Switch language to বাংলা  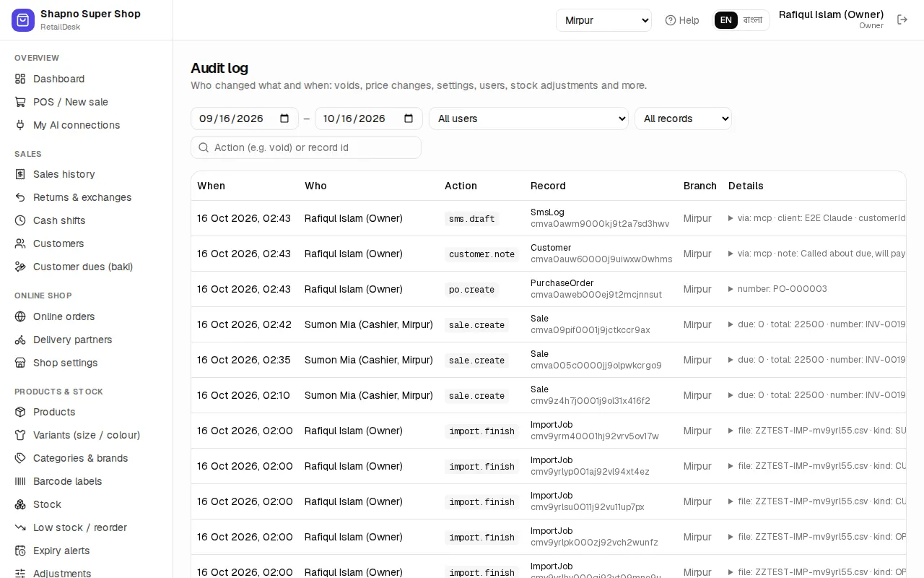[753, 20]
